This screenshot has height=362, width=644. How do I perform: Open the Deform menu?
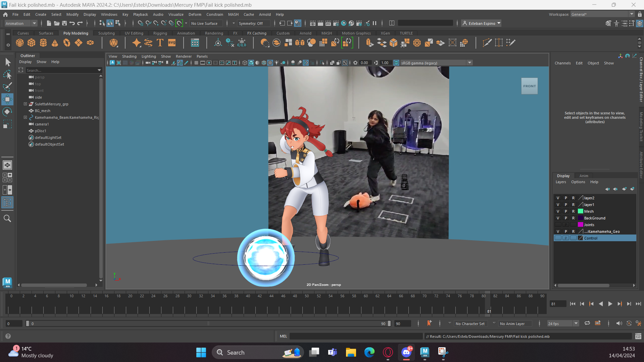pos(195,14)
